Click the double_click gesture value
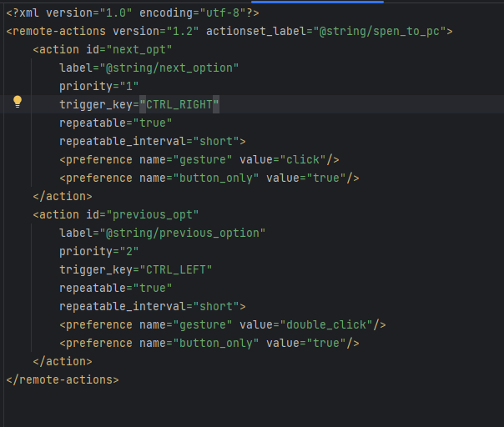 326,324
